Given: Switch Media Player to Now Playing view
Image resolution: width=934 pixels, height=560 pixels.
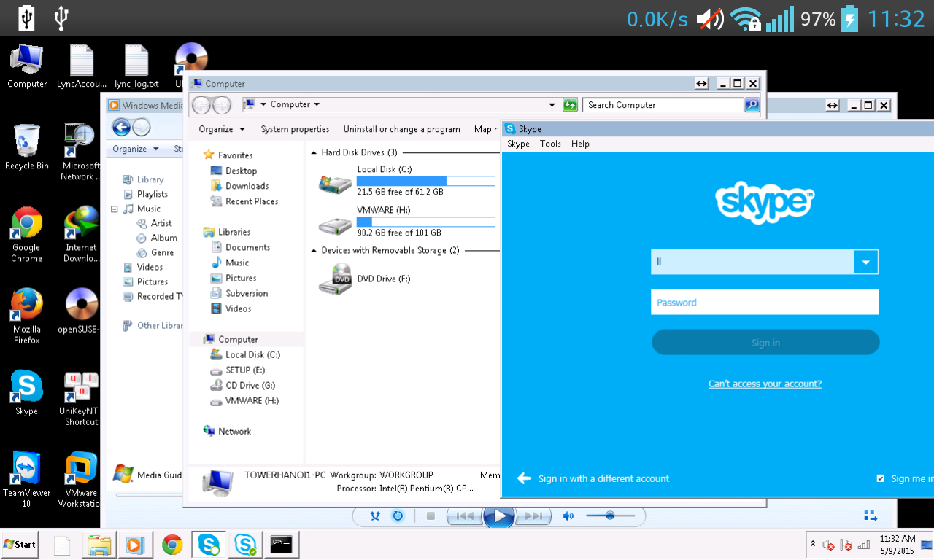Looking at the screenshot, I should 871,516.
